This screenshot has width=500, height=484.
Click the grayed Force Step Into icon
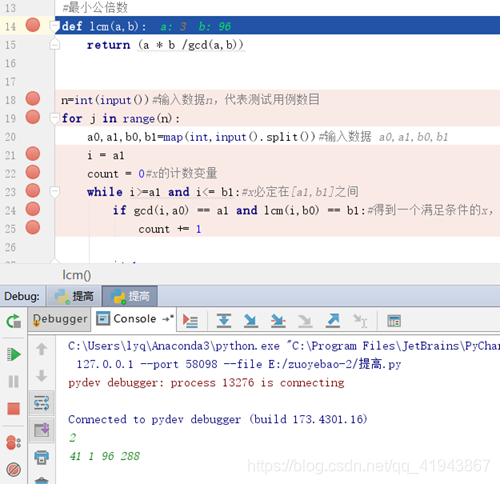coord(305,321)
